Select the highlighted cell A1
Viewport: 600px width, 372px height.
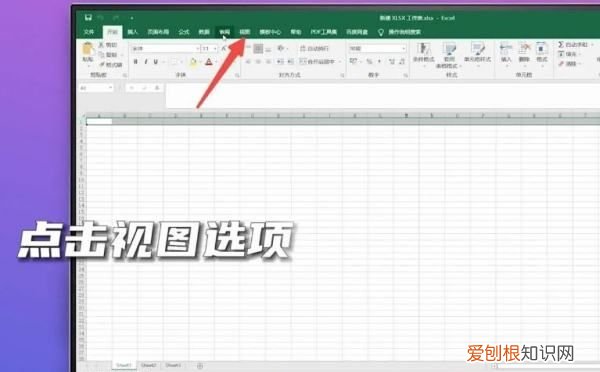click(99, 121)
